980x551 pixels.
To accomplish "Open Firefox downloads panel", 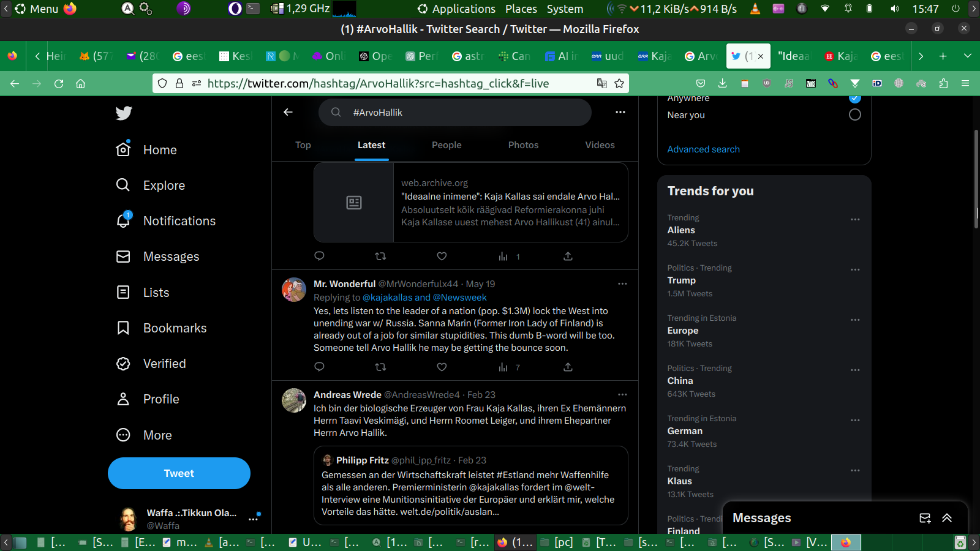I will [723, 83].
